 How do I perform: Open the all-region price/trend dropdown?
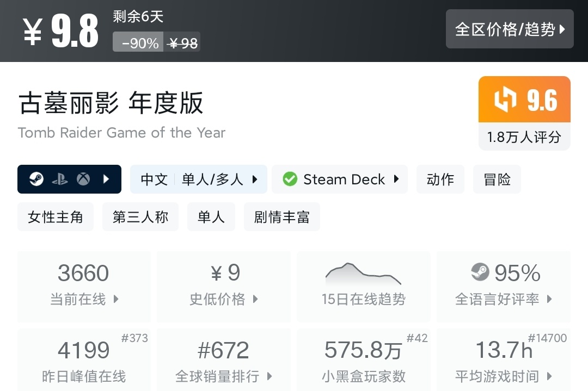pos(510,29)
